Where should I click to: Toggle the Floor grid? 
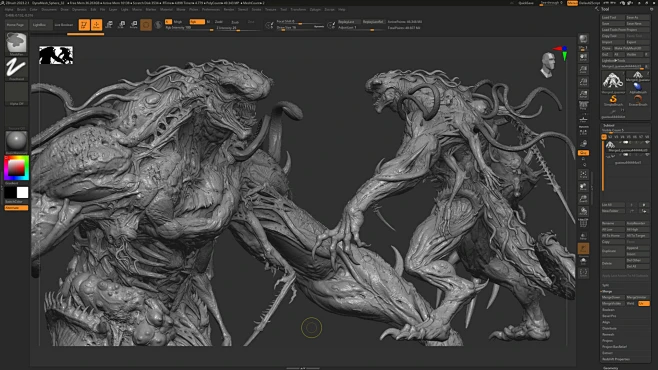click(583, 119)
